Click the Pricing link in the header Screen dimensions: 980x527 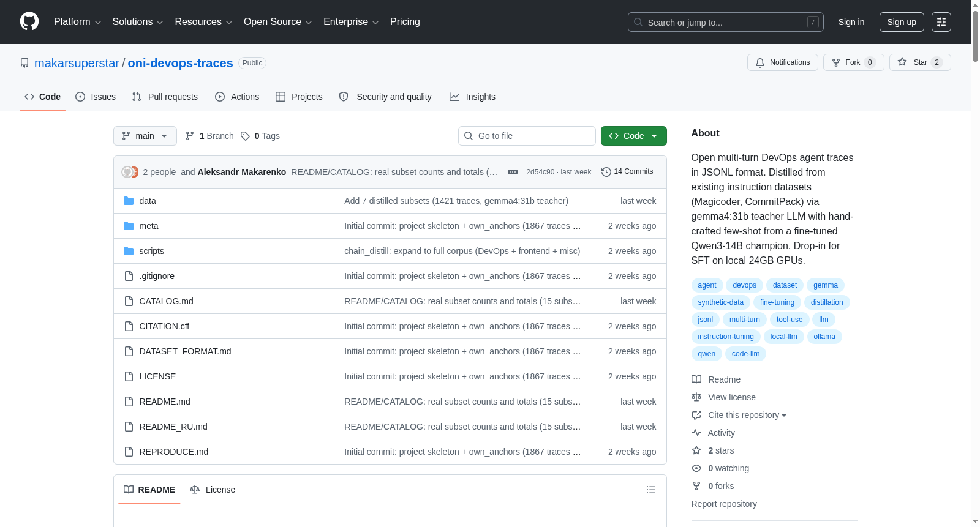pyautogui.click(x=405, y=22)
